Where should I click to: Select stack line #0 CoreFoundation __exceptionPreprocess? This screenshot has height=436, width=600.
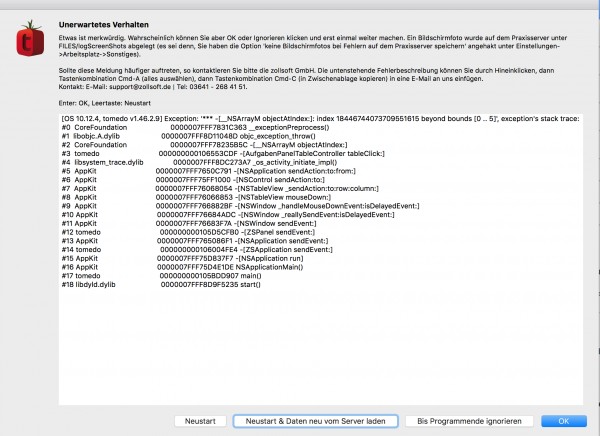195,127
